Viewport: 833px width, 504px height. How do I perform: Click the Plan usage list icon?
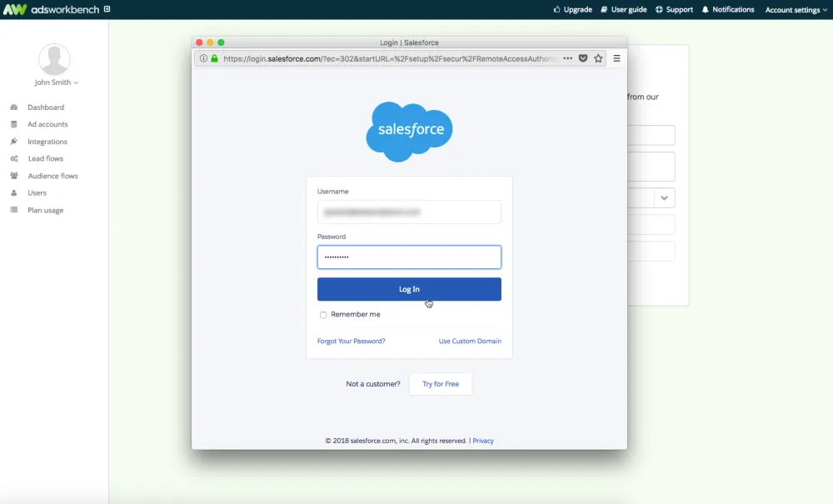(x=14, y=210)
